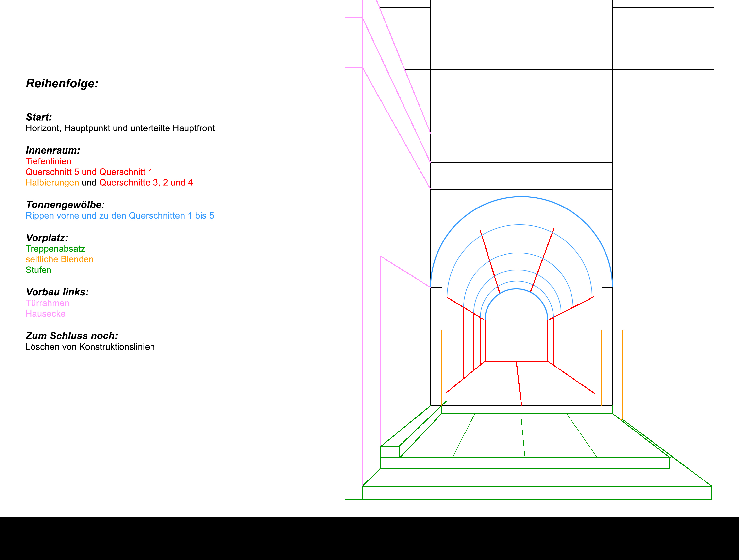Click the orange 'Halbierungen' word
The height and width of the screenshot is (560, 739).
click(52, 183)
